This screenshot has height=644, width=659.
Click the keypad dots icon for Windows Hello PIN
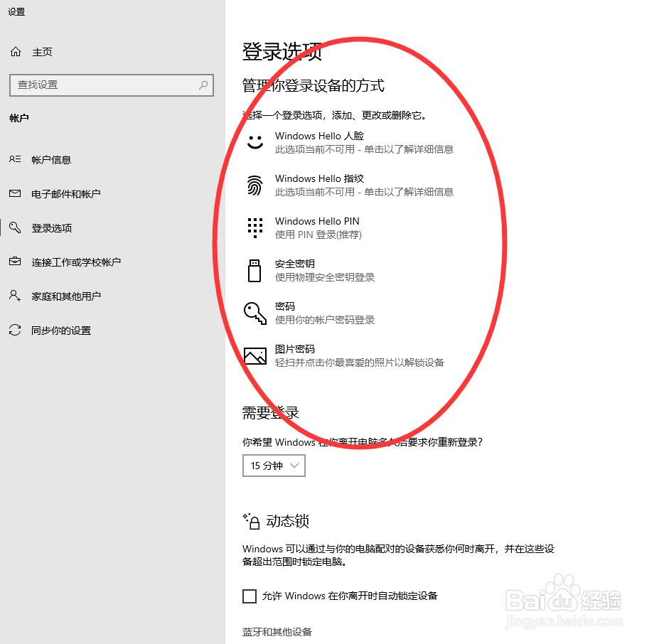point(255,228)
